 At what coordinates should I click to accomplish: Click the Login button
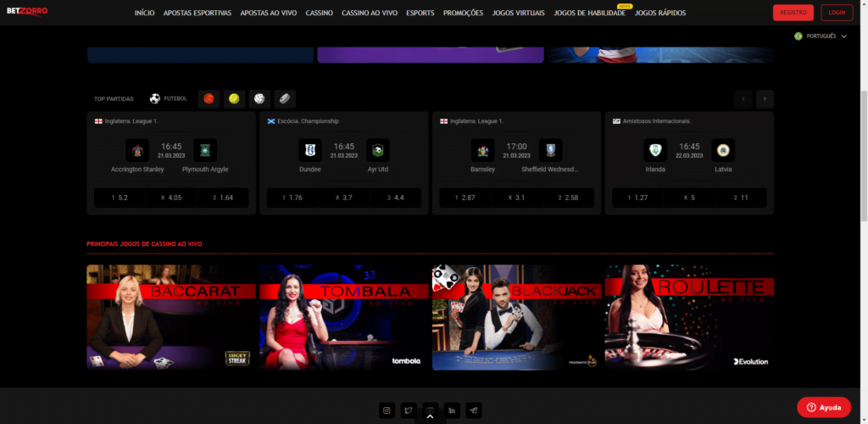(x=837, y=13)
